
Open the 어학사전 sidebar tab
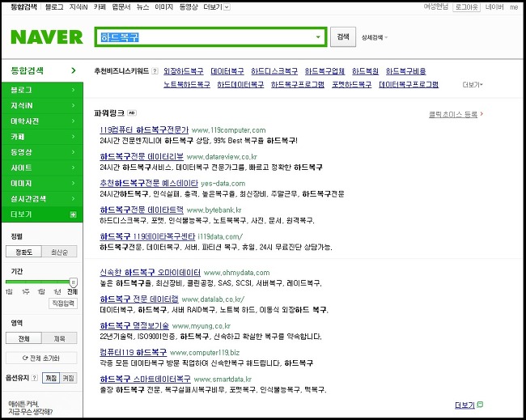point(42,121)
